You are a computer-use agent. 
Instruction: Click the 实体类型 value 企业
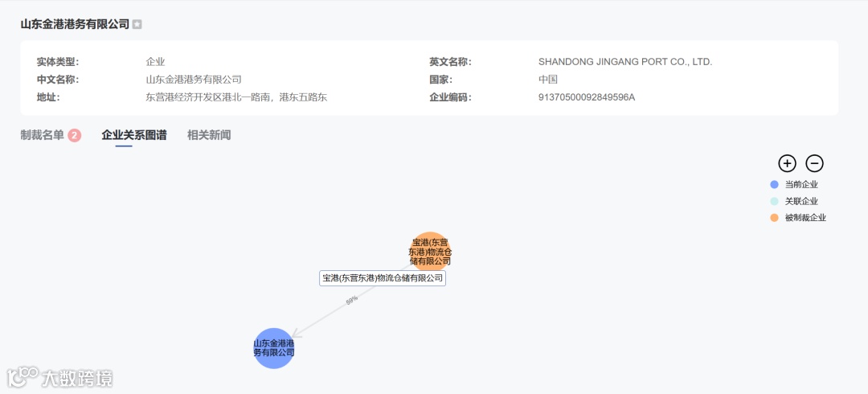[x=156, y=62]
